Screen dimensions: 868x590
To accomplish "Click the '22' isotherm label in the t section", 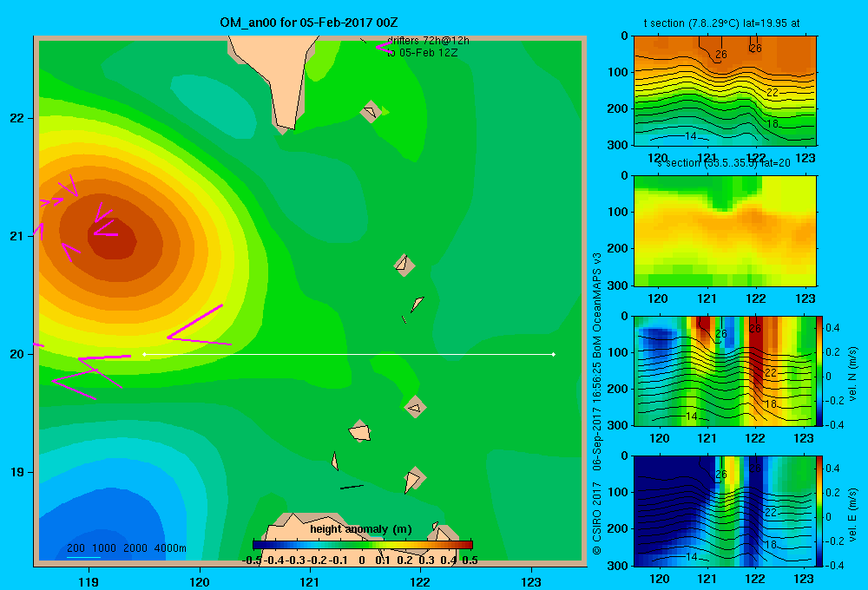I will click(773, 93).
